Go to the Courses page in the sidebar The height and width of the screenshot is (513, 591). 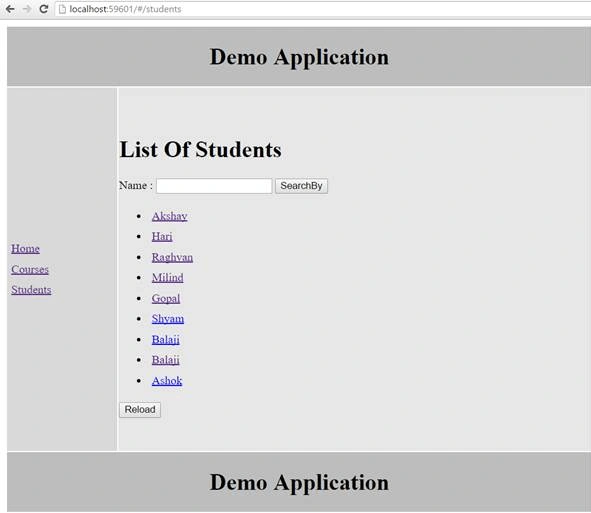[30, 270]
